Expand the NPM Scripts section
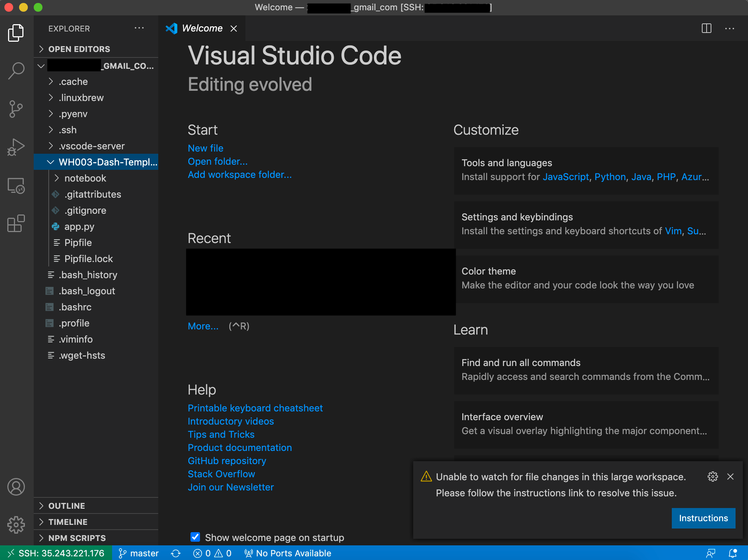The height and width of the screenshot is (560, 748). point(96,538)
